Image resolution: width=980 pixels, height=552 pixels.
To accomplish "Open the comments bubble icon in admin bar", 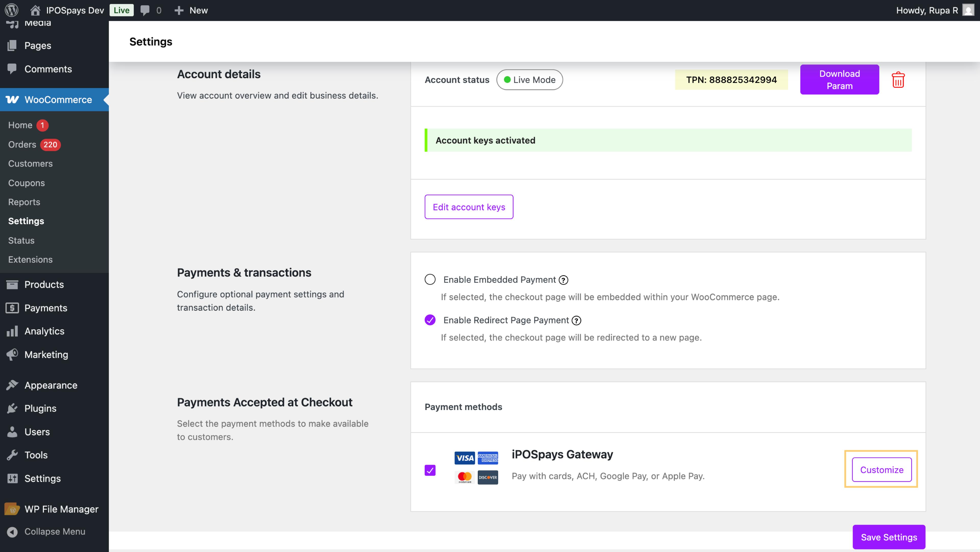I will [145, 10].
